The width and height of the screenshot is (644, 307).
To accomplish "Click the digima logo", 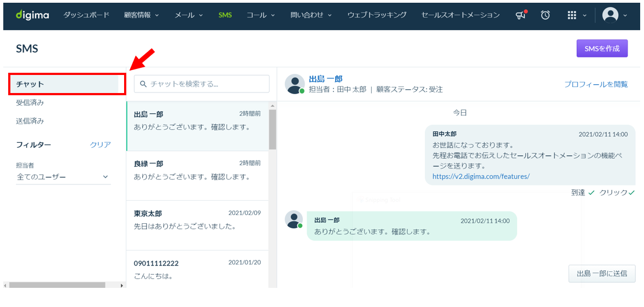I will tap(32, 15).
